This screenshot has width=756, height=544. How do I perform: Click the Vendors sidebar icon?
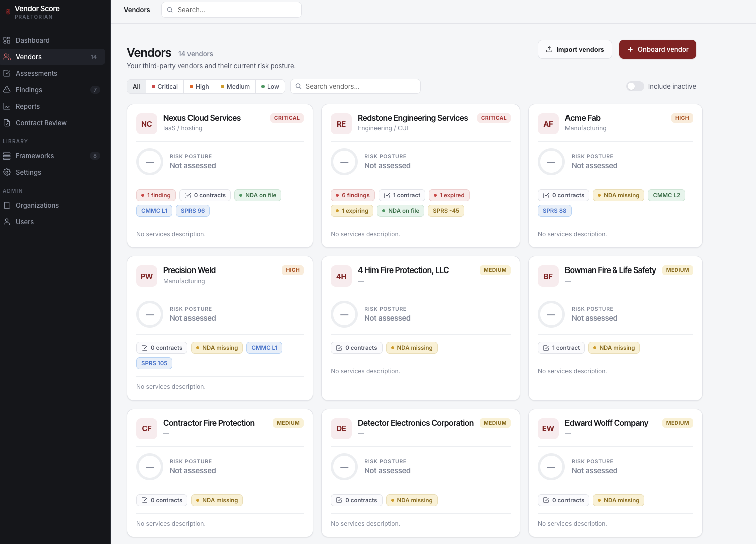[x=7, y=57]
